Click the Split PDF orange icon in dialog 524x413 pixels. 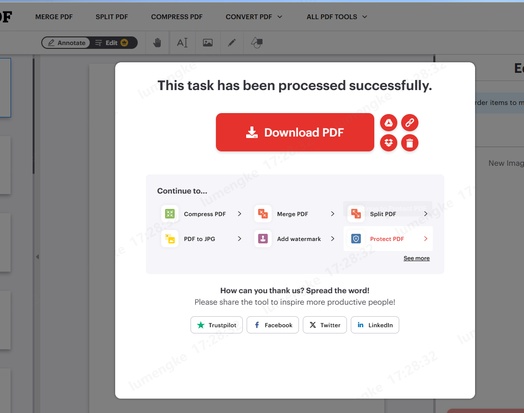point(356,214)
